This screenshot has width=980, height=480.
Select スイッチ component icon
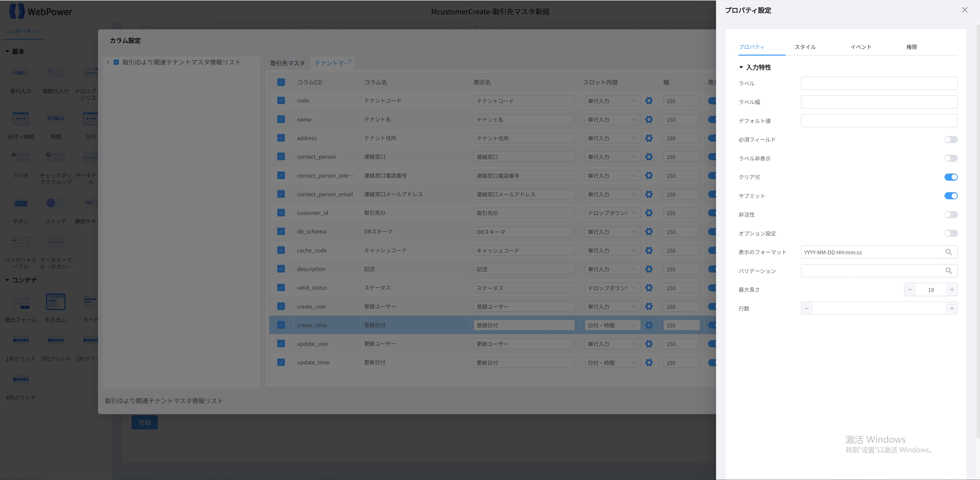pos(56,203)
